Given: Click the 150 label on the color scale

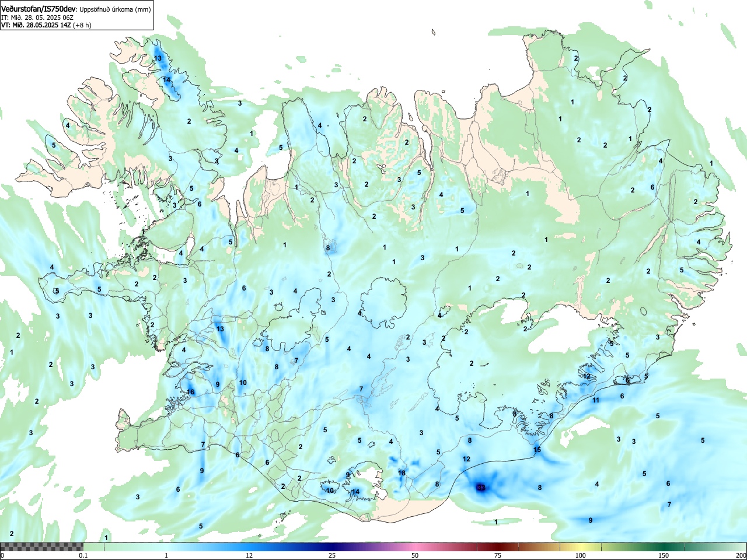Looking at the screenshot, I should click(x=663, y=555).
